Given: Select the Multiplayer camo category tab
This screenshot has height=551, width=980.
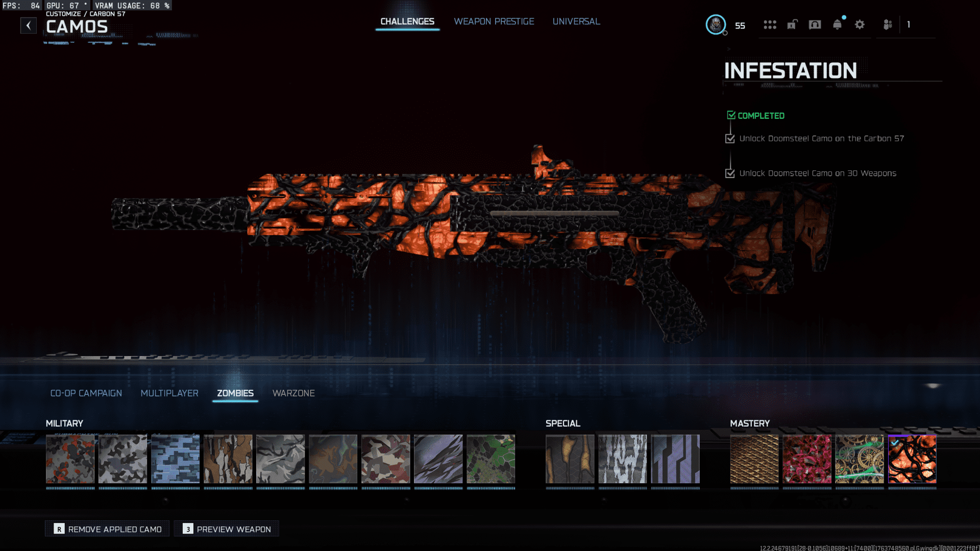Looking at the screenshot, I should click(169, 393).
